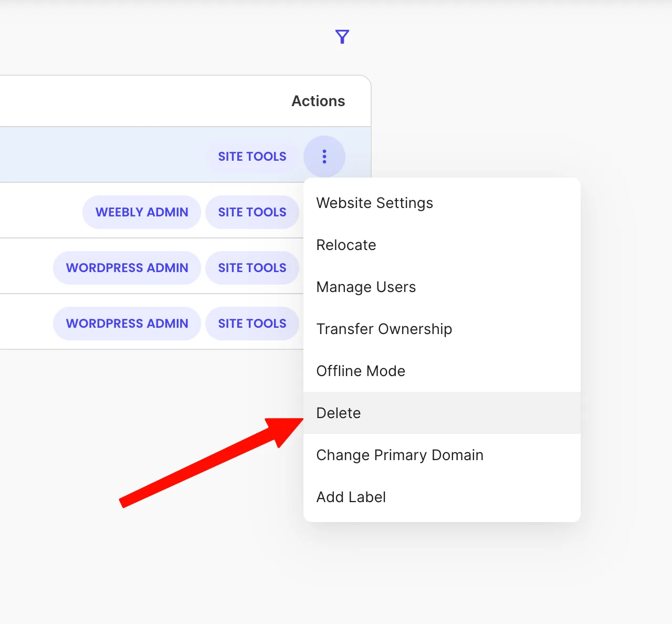Click Add Label menu entry

pyautogui.click(x=442, y=497)
